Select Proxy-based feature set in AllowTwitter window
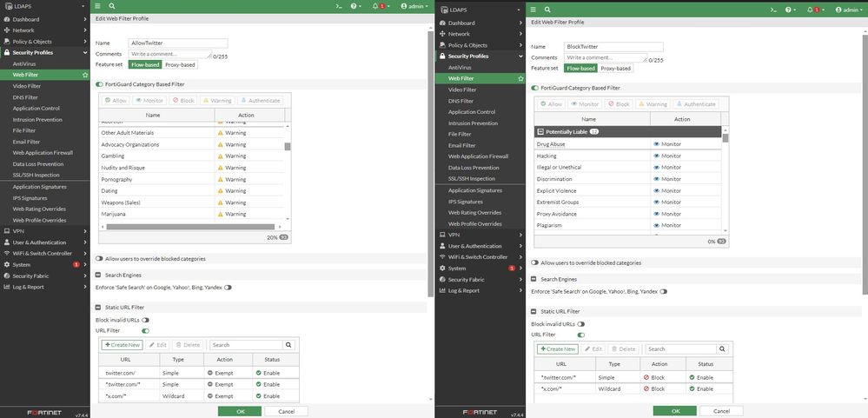Screen dimensions: 868x418 point(180,65)
